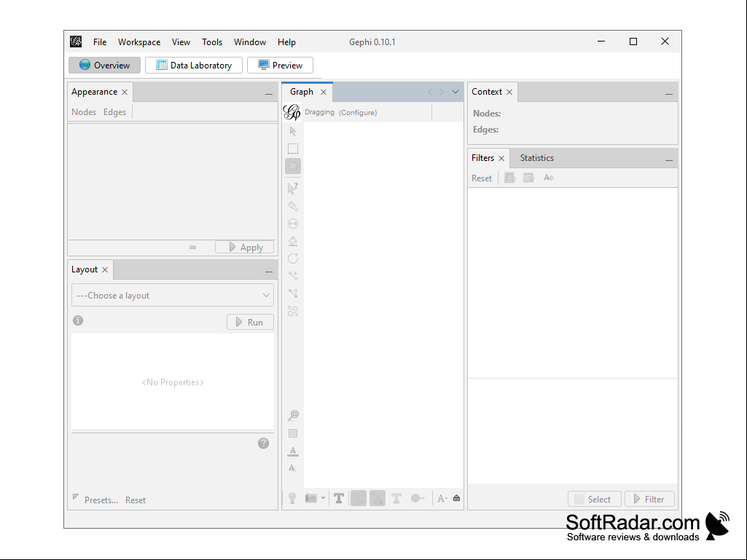This screenshot has width=747, height=560.
Task: Click the Select button in Filters
Action: tap(595, 499)
